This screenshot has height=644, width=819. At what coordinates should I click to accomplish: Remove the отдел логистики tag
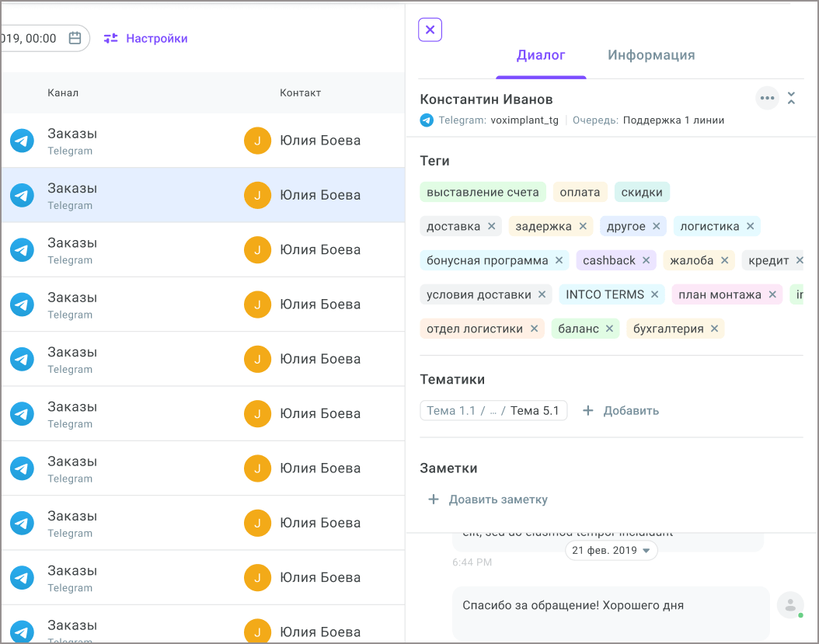tap(534, 329)
